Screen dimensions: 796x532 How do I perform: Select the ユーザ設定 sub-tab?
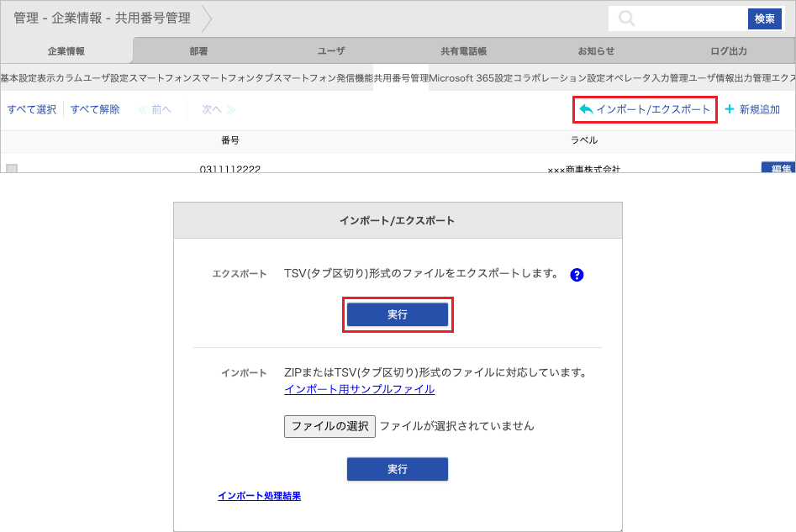point(106,77)
